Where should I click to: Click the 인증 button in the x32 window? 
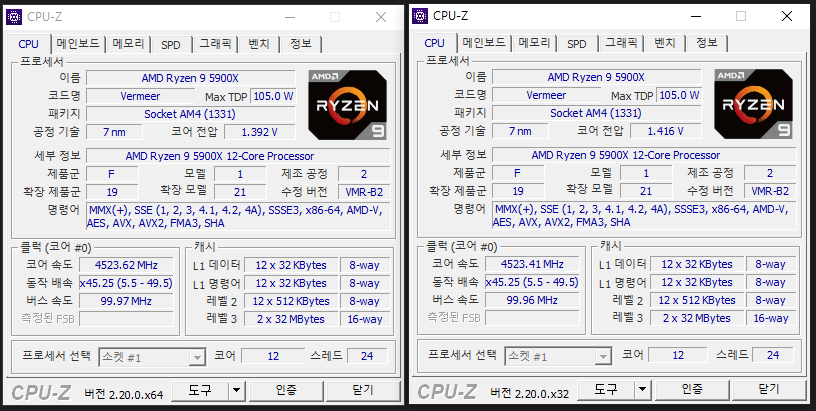[692, 390]
